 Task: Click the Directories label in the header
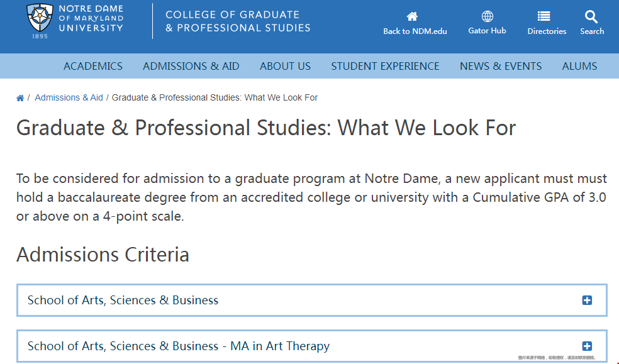point(547,31)
